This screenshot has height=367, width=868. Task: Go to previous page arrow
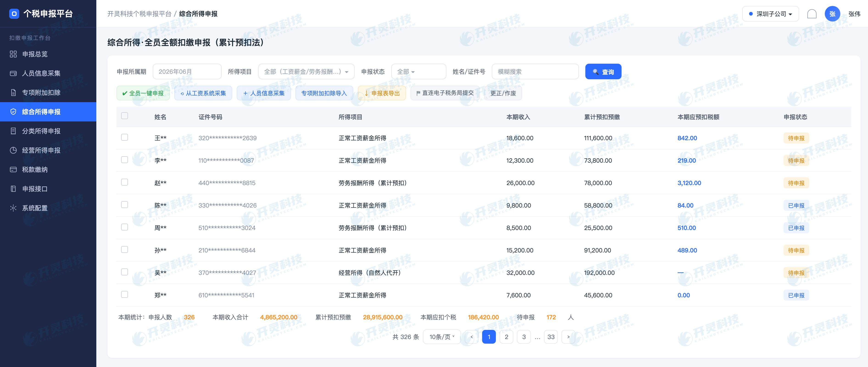pos(471,337)
